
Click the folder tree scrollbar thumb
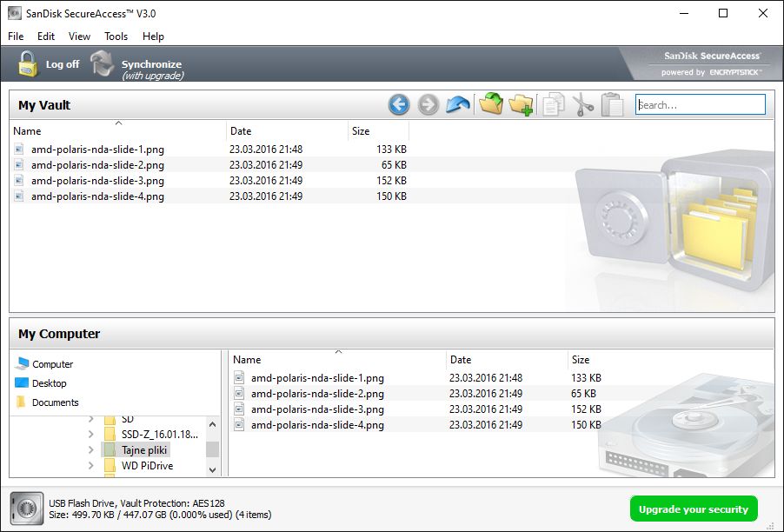point(212,449)
